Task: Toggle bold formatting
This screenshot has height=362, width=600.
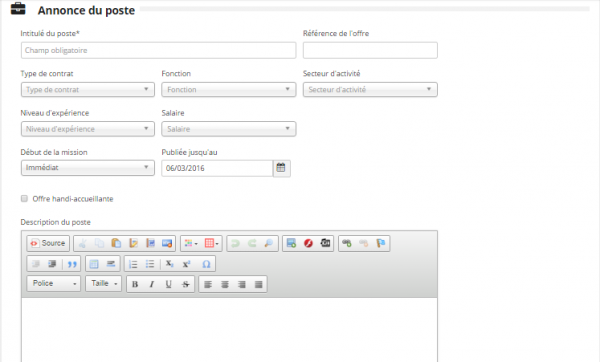Action: click(135, 284)
